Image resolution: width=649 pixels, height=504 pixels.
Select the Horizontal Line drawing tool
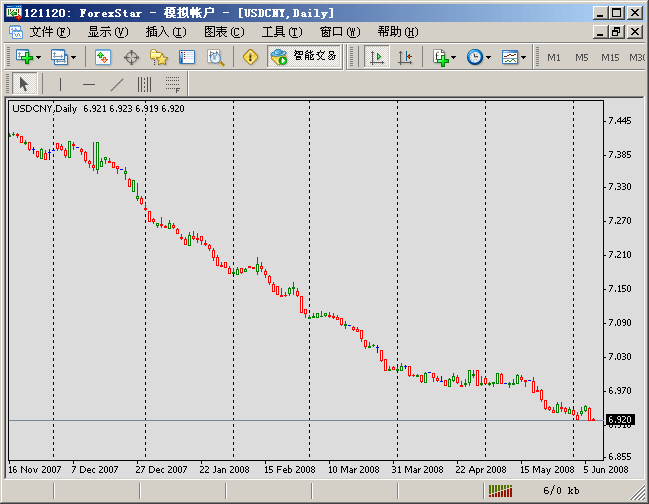(x=89, y=84)
